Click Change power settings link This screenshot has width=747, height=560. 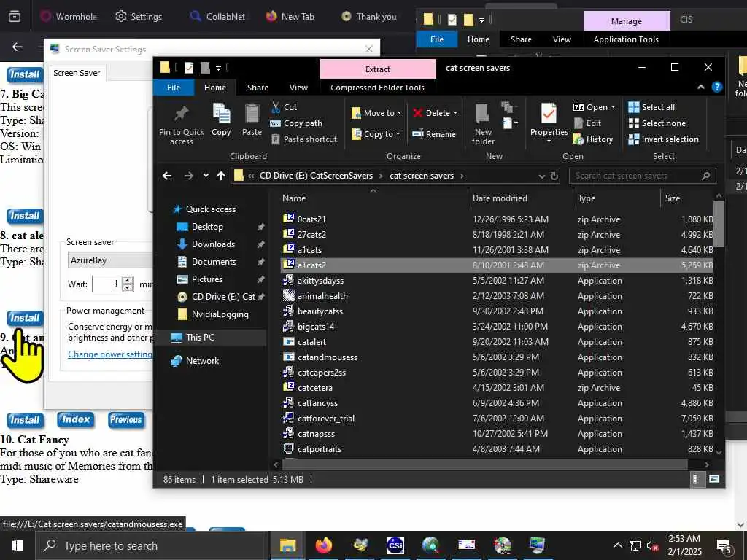pos(110,354)
